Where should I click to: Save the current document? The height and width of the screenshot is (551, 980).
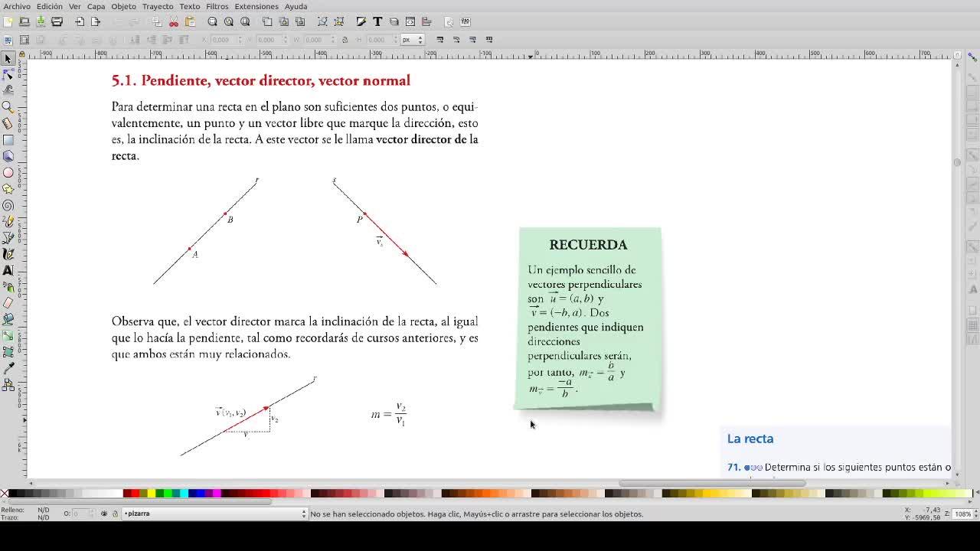click(41, 21)
